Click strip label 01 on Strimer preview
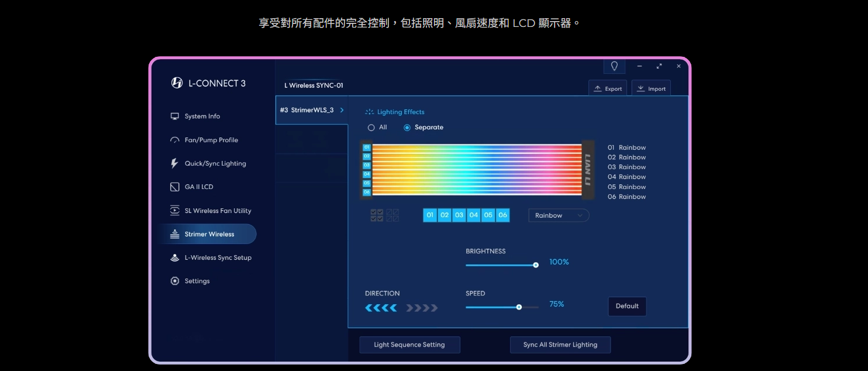The width and height of the screenshot is (868, 371). (367, 147)
